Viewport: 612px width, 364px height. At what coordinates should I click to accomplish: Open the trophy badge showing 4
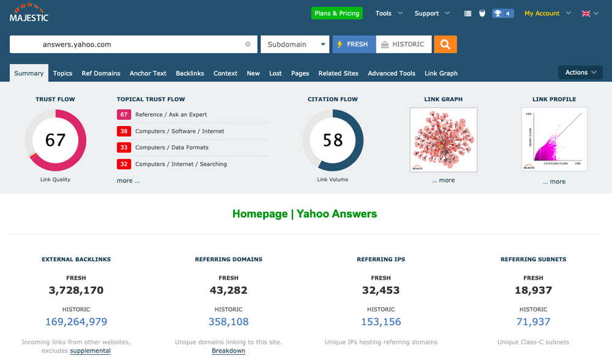[502, 13]
